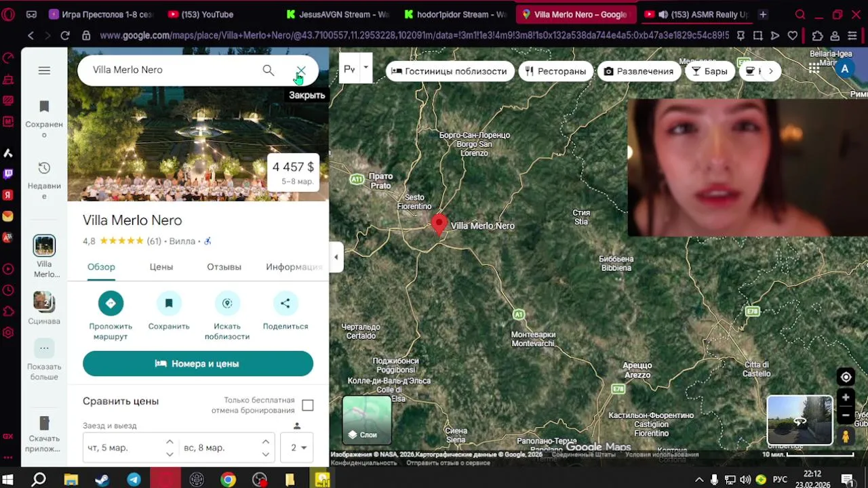Click Отправить отзыв о сервисе link
This screenshot has width=868, height=488.
pos(448,463)
